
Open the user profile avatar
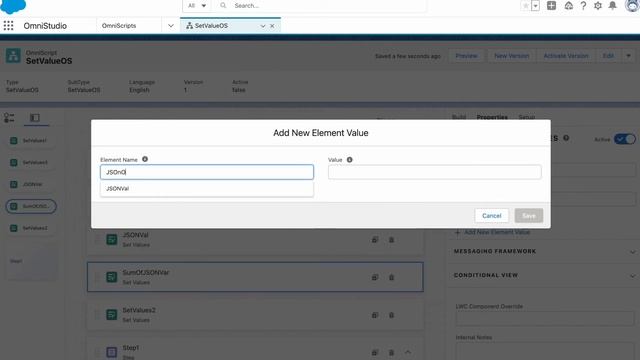click(632, 5)
